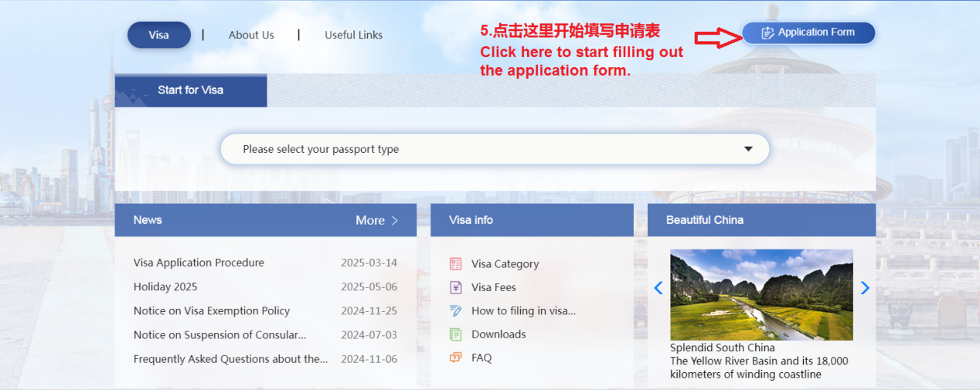Click date 2024-07-03 in News list
This screenshot has width=980, height=390.
tap(369, 334)
